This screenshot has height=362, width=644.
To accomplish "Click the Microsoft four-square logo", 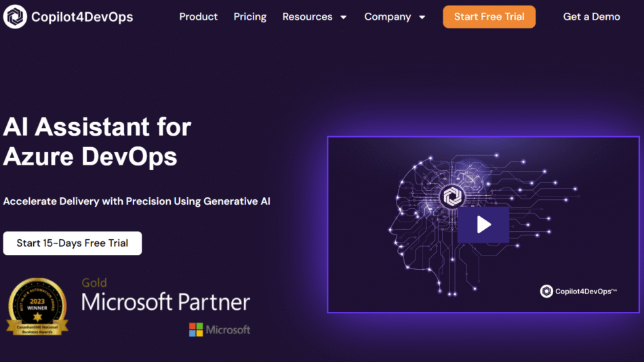I will (196, 329).
